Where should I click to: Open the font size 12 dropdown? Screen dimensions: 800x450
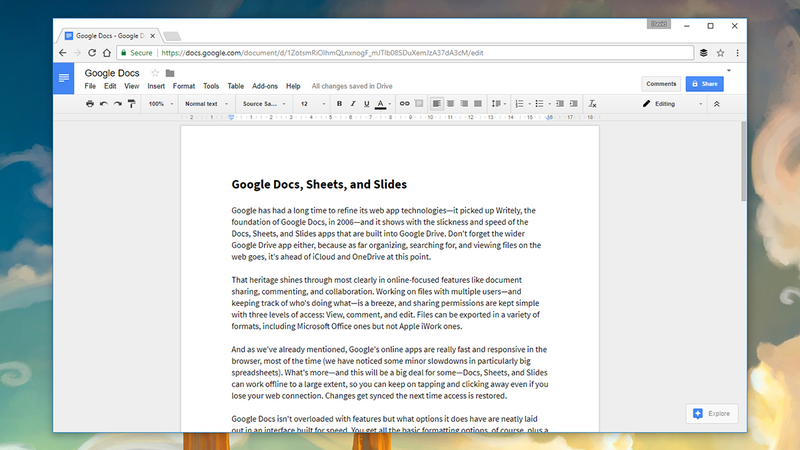(313, 104)
